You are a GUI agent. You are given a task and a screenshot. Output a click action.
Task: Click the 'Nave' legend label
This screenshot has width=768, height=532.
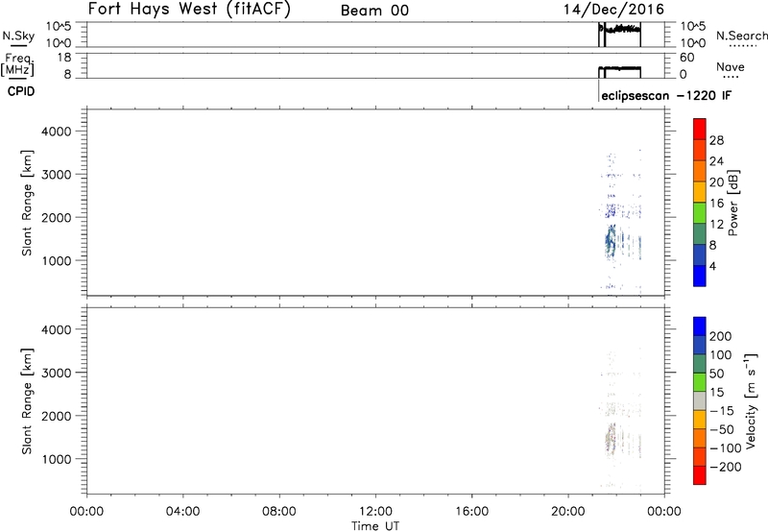tap(730, 67)
